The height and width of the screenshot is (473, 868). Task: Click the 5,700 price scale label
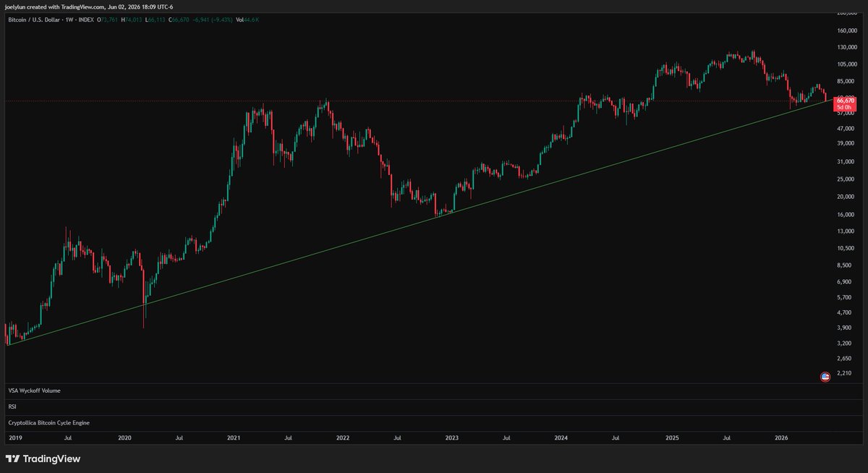(843, 297)
